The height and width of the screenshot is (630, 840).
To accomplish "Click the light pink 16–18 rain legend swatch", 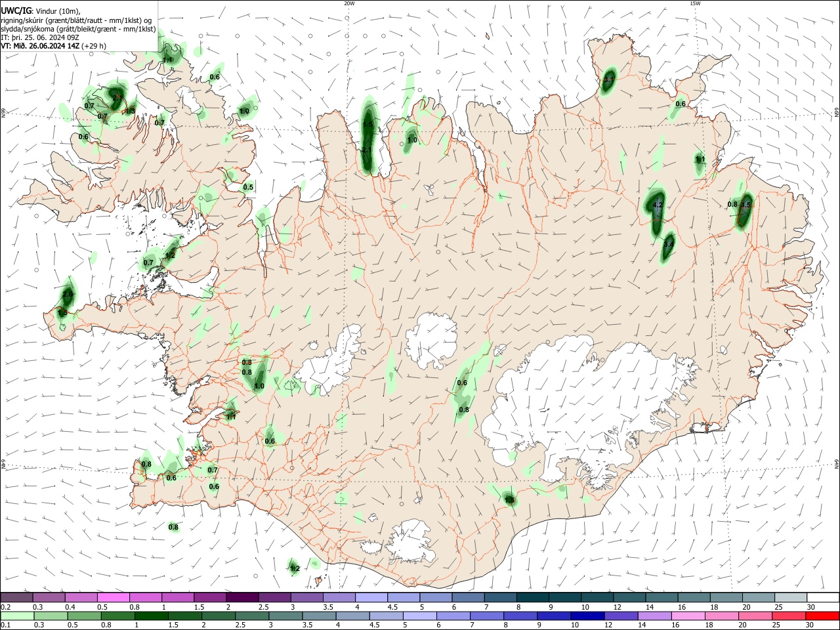I will pyautogui.click(x=688, y=616).
